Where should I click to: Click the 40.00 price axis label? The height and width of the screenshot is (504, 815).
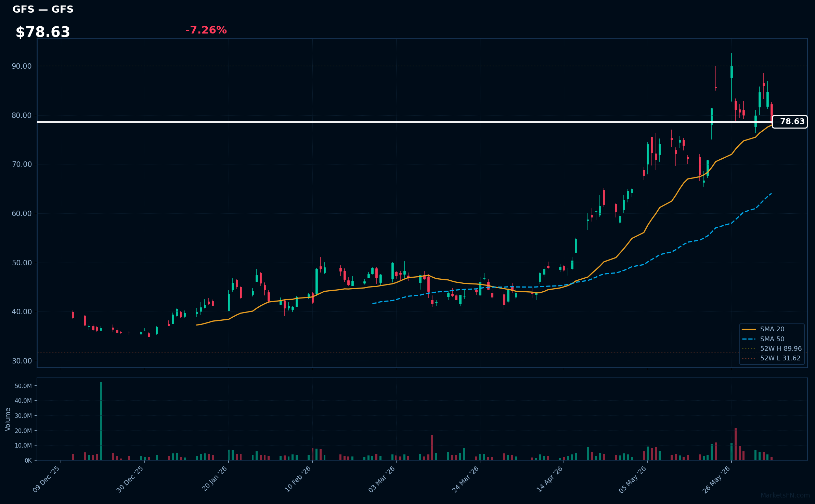tap(22, 312)
